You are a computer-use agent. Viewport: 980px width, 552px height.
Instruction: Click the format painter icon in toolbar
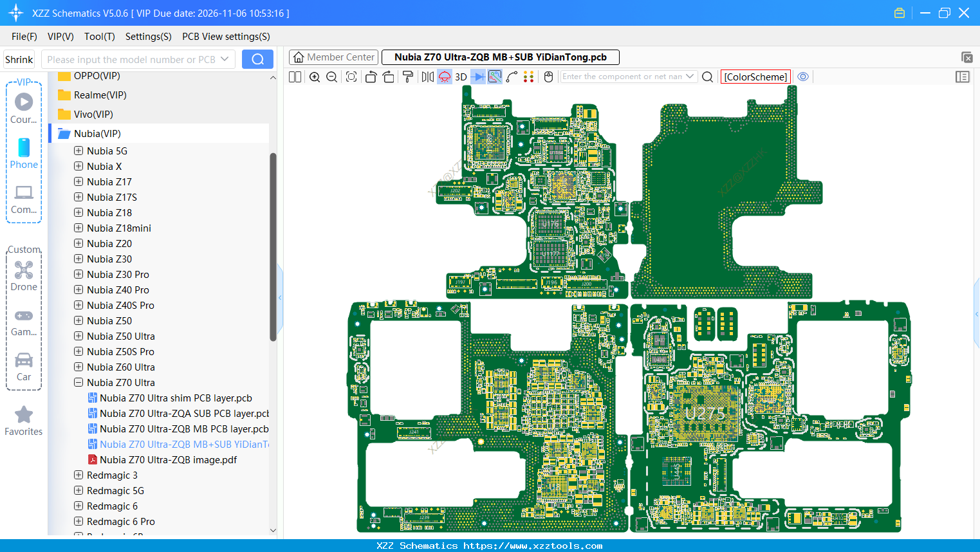pyautogui.click(x=408, y=77)
